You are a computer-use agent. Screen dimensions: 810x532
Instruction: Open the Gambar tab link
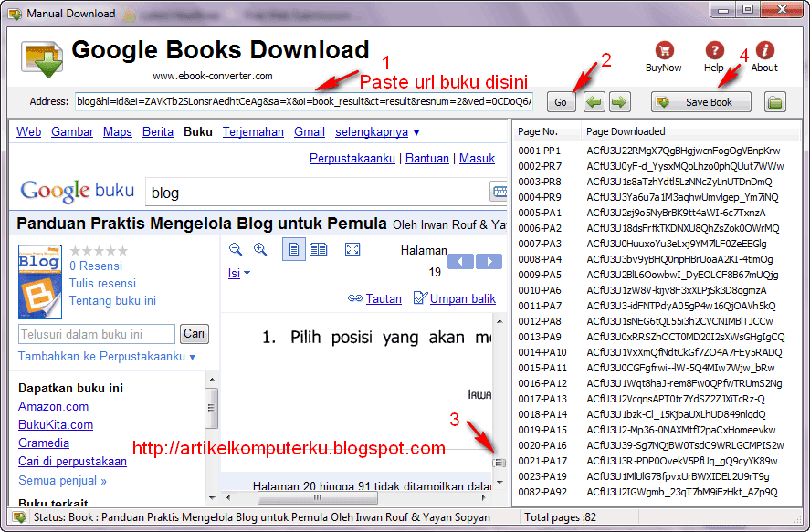[72, 132]
